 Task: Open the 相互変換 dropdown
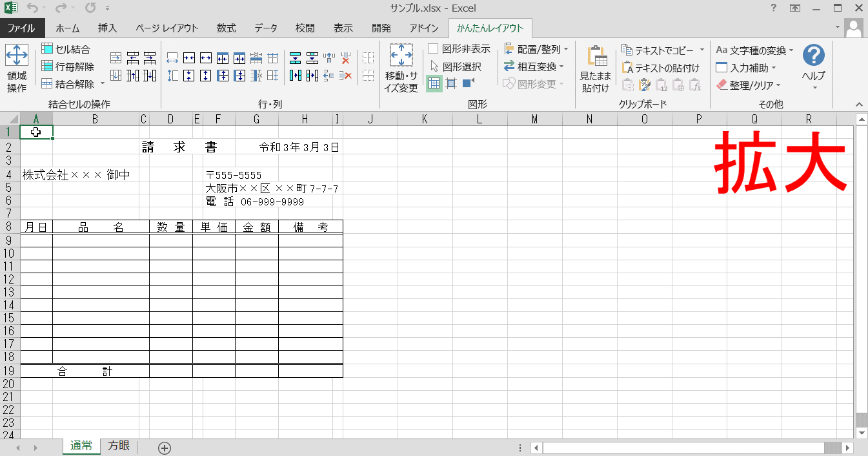coord(534,67)
